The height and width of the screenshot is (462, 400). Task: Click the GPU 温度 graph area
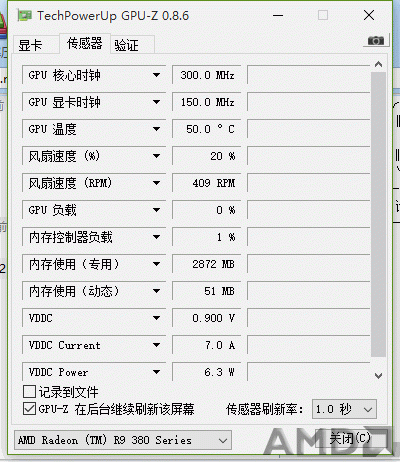(309, 129)
